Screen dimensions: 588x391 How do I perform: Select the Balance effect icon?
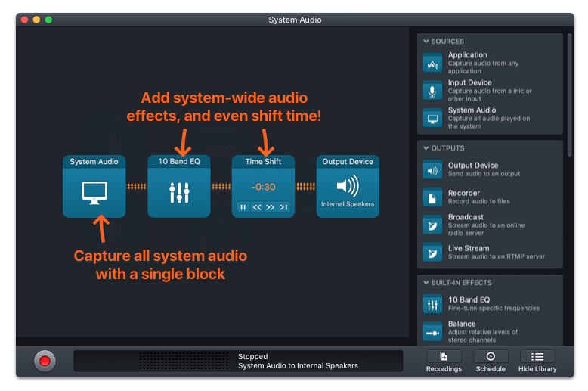tap(432, 332)
